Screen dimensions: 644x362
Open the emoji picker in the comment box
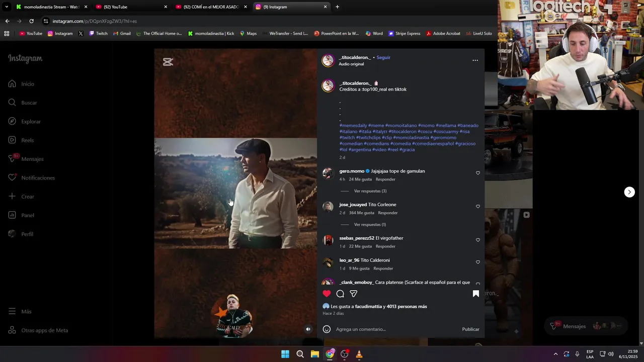(327, 329)
